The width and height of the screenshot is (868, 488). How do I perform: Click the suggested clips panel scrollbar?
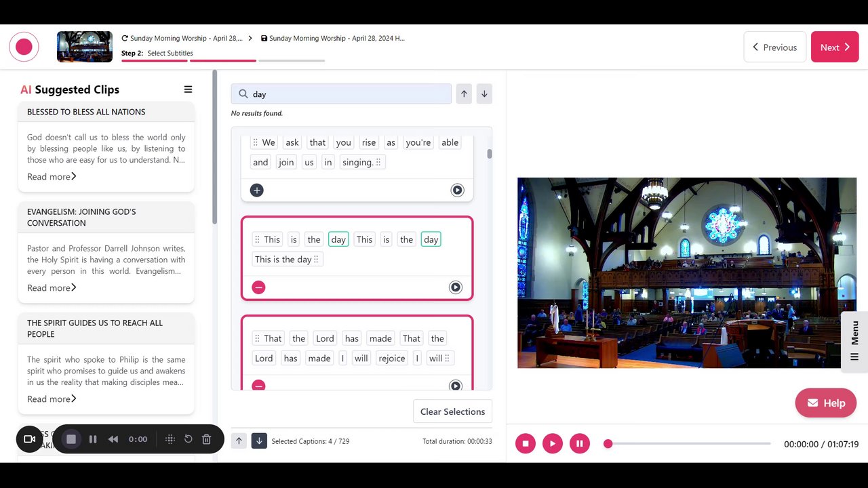(x=215, y=147)
